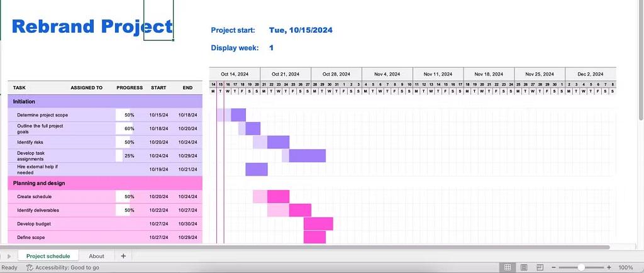644x273 pixels.
Task: Click the Oct 28, 2024 week header
Action: click(336, 74)
